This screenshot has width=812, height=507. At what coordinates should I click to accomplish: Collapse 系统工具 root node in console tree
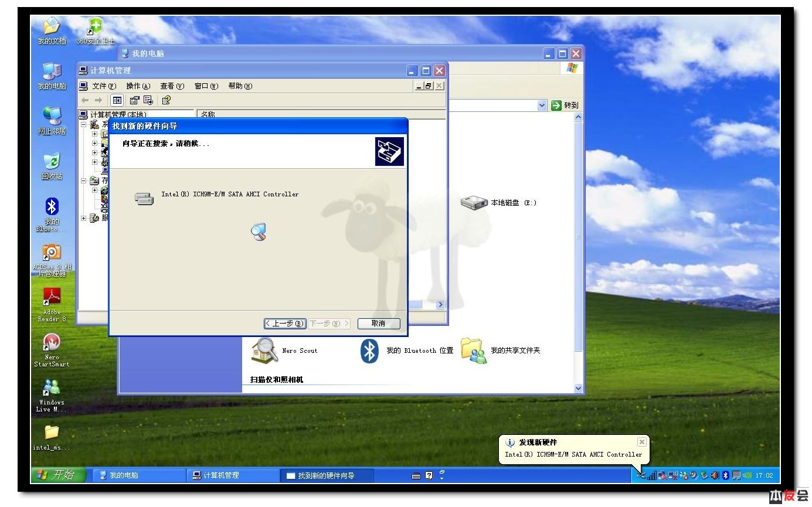point(83,124)
